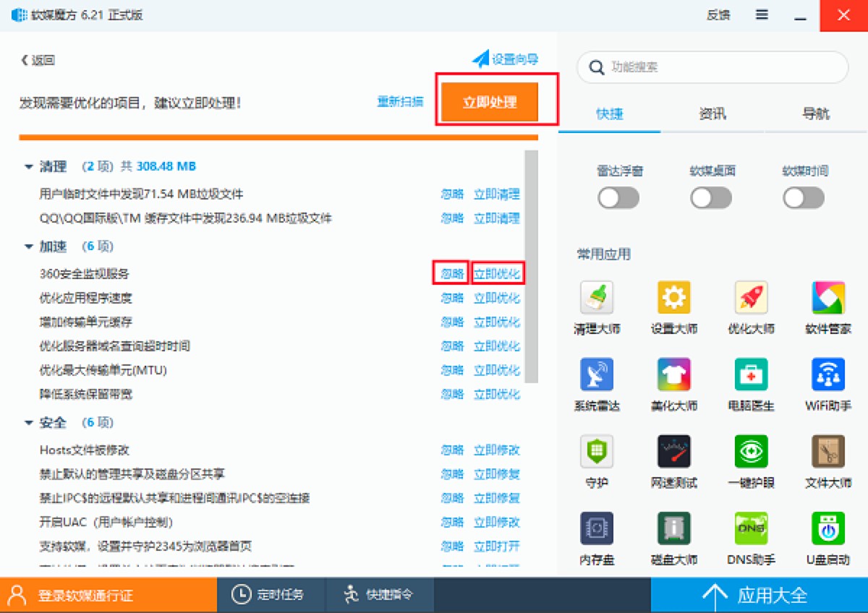Viewport: 868px width, 613px height.
Task: Launch 网速测试 speedometer icon
Action: point(674,451)
